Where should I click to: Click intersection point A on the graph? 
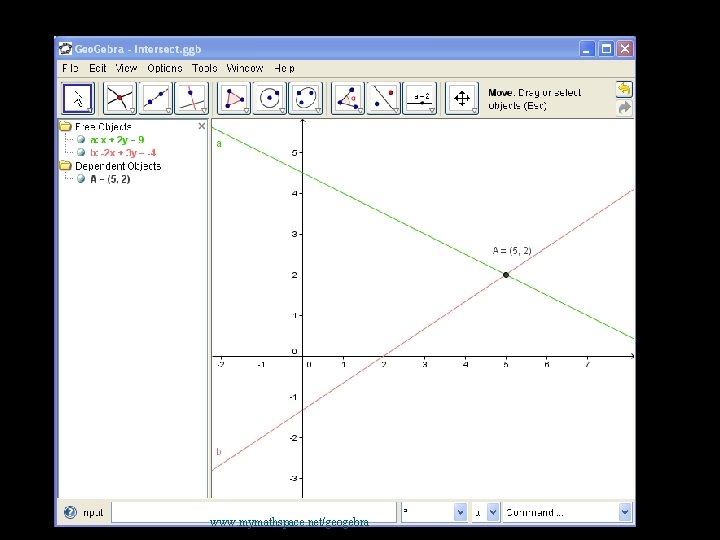click(506, 275)
